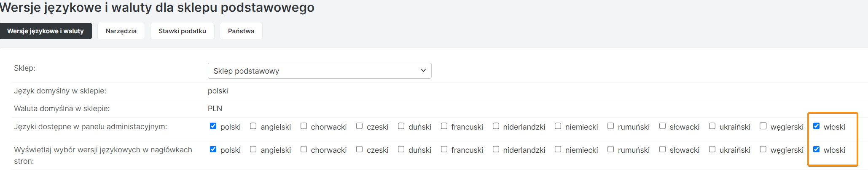Go to the Państwa tab

pos(241,31)
